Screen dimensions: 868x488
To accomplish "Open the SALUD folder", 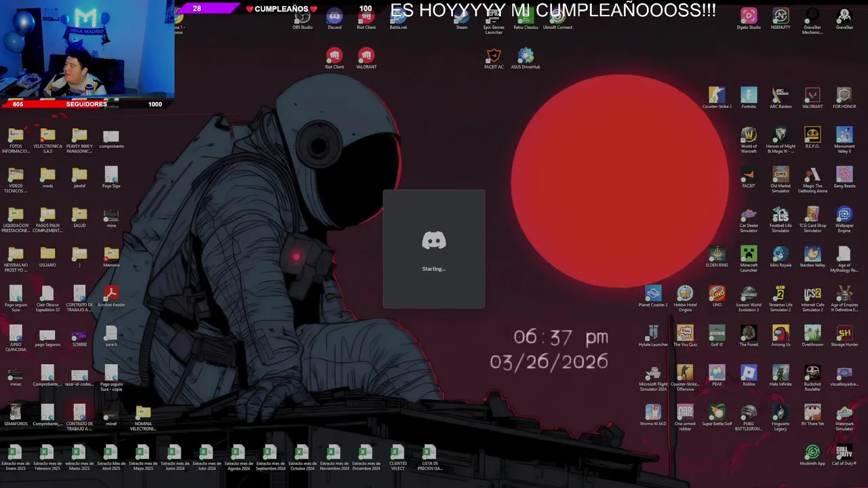I will [x=79, y=216].
